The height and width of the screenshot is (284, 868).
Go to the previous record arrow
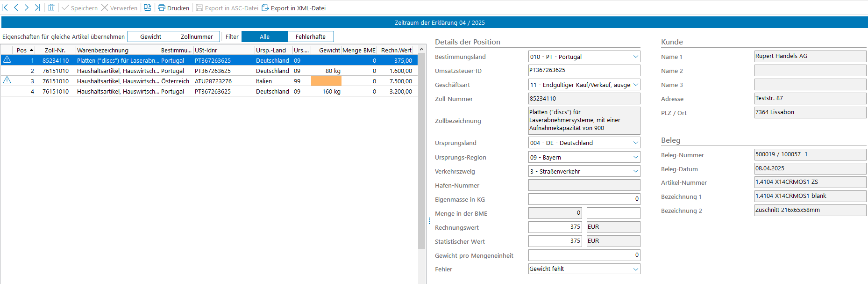point(16,7)
